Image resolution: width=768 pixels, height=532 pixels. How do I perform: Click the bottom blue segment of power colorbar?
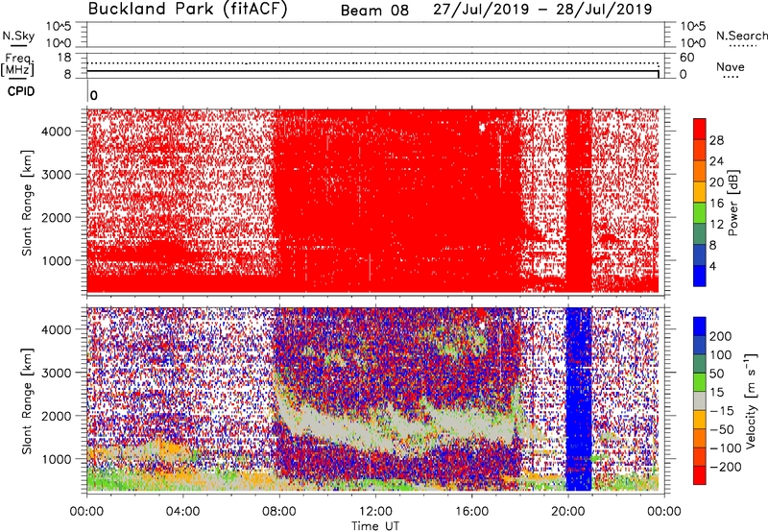pos(700,276)
